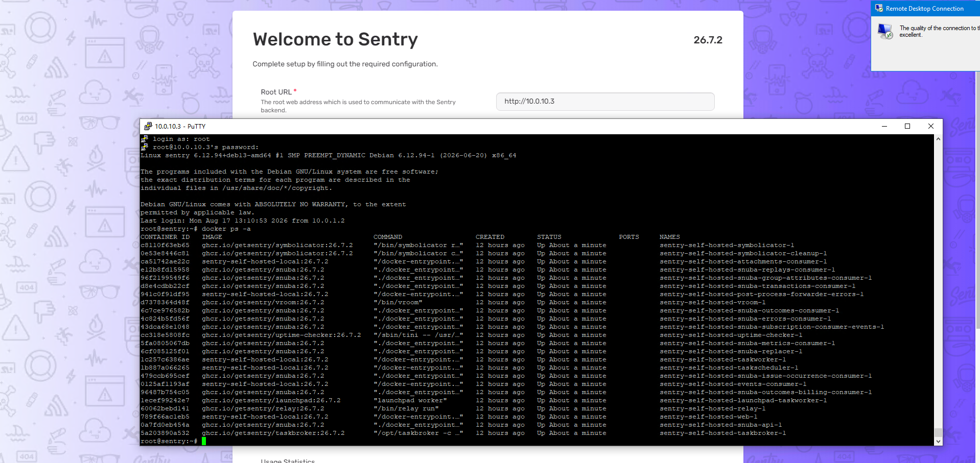Click the Root URL description text
Image resolution: width=980 pixels, height=463 pixels.
358,106
